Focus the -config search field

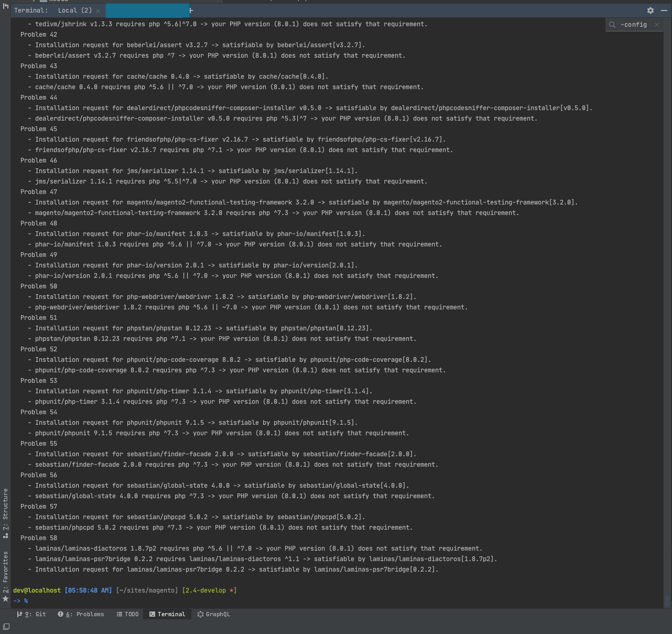point(635,25)
